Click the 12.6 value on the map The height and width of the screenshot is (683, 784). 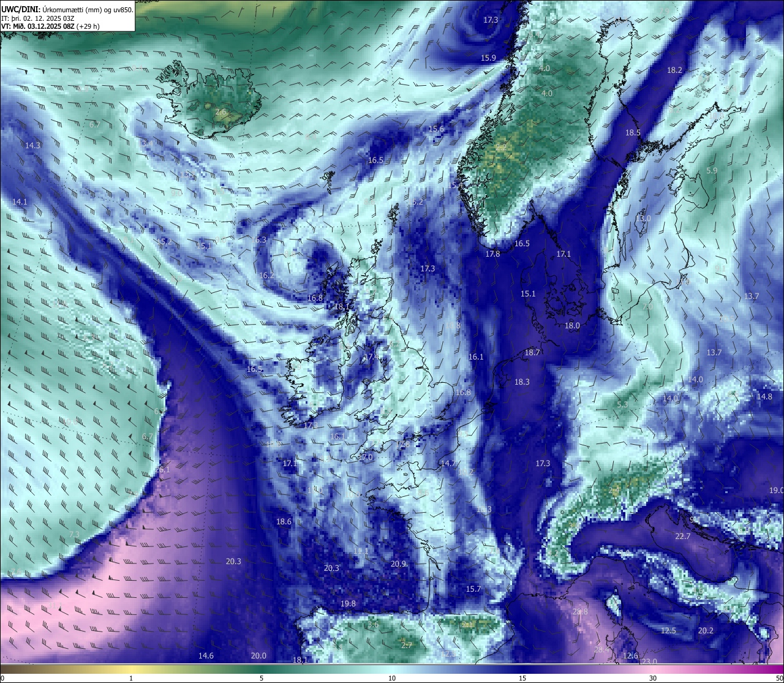coord(630,656)
